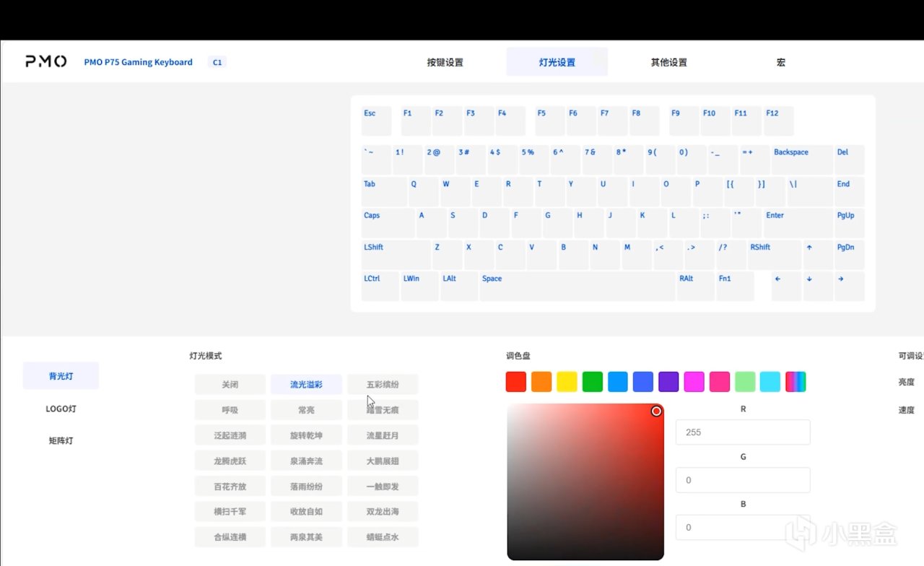This screenshot has height=566, width=924.
Task: Select the Caps key on the layout
Action: coord(388,223)
